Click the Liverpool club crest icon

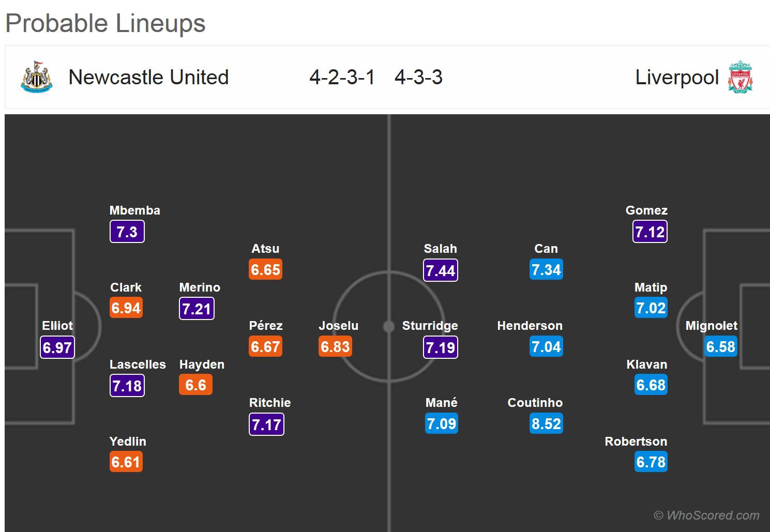click(x=740, y=77)
